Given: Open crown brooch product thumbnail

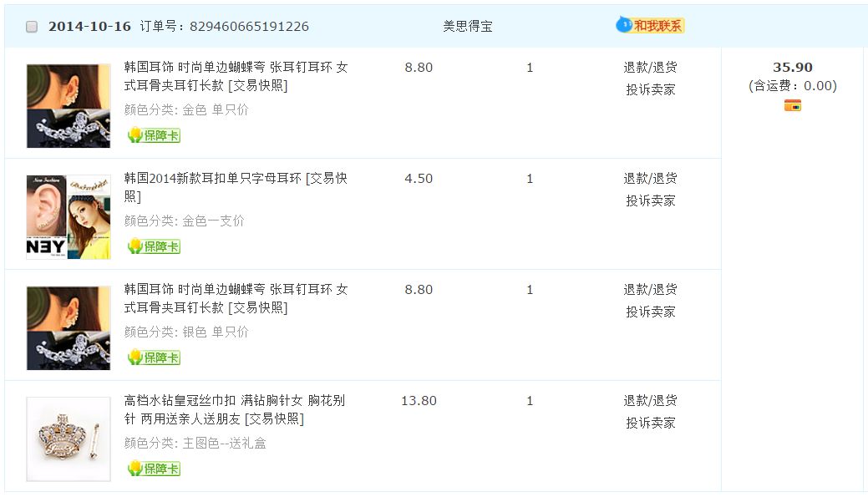Looking at the screenshot, I should coord(69,439).
